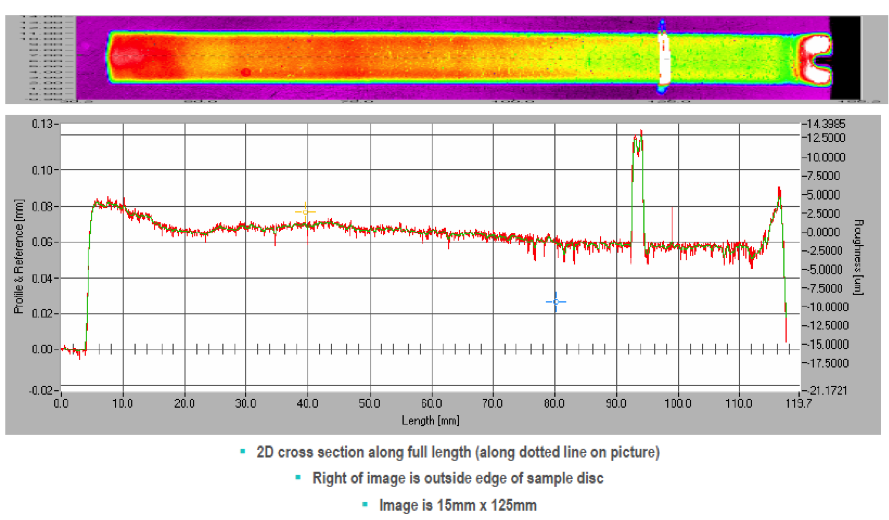This screenshot has width=889, height=520.
Task: Click the orange crosshair cursor on the profile
Action: (x=306, y=212)
